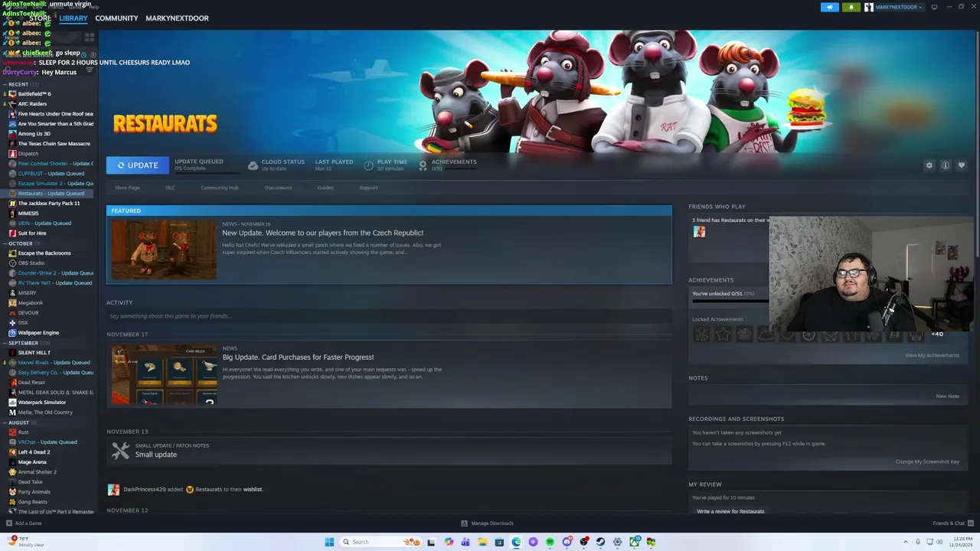The width and height of the screenshot is (980, 551).
Task: Open the Discussions link
Action: (278, 187)
